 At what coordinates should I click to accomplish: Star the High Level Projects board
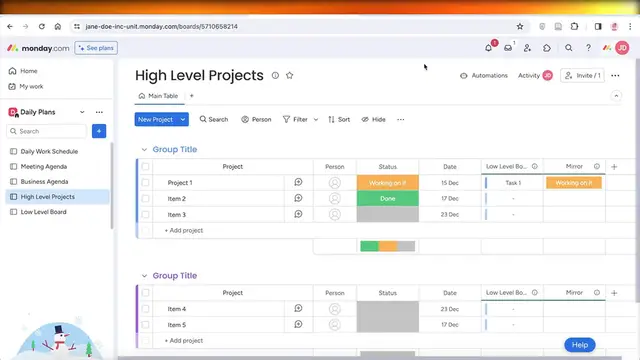coord(289,76)
